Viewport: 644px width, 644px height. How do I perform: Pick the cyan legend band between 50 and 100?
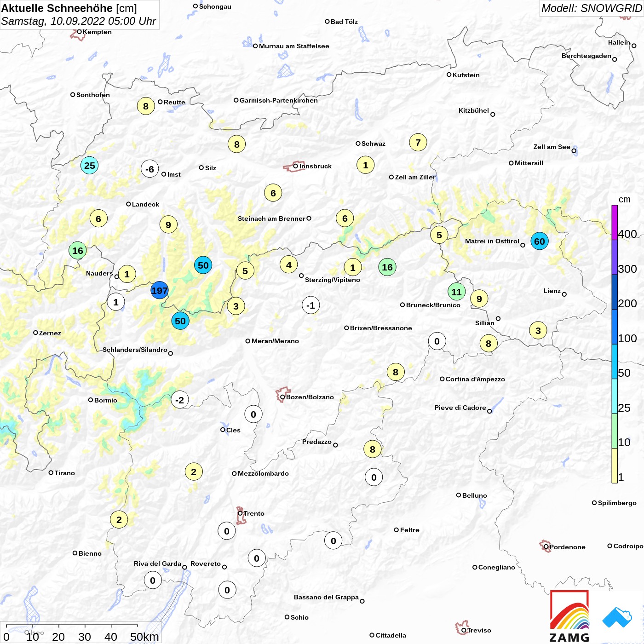pos(615,361)
